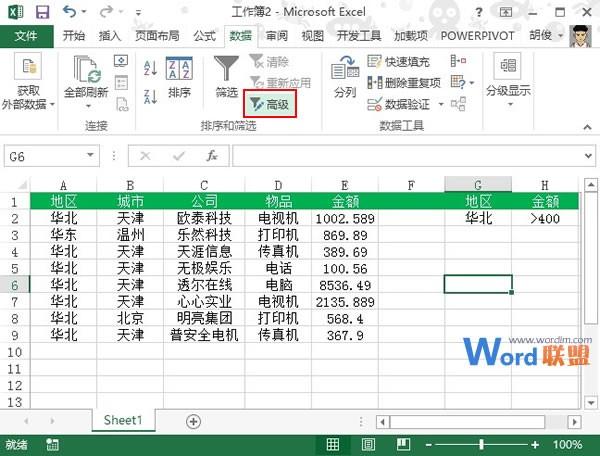Open the Name Box dropdown arrow
600x456 pixels.
[90, 155]
